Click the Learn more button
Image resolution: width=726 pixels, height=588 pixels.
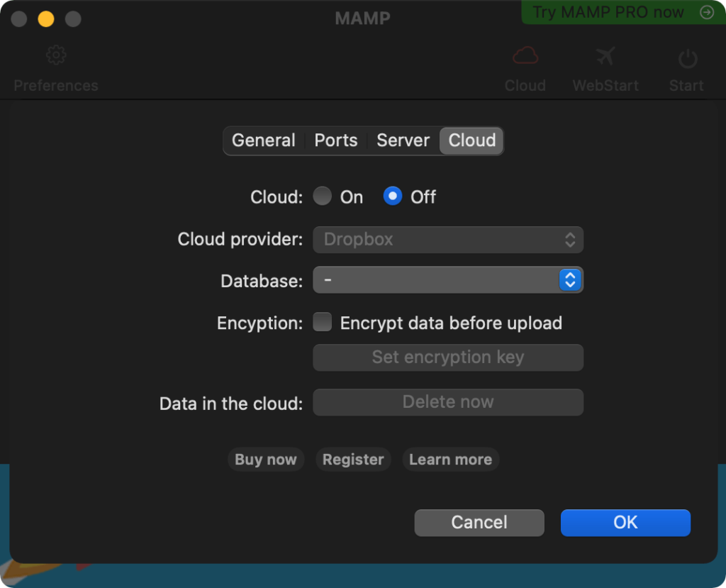click(x=450, y=459)
